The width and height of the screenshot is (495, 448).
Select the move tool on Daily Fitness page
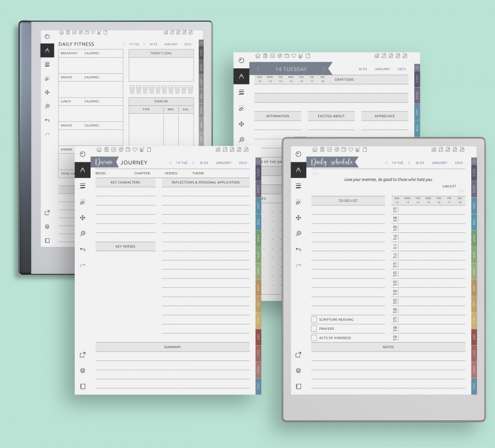47,92
